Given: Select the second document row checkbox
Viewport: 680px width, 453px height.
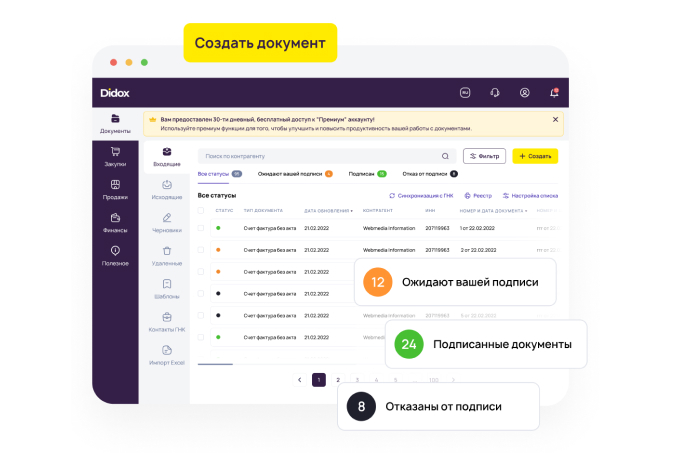Looking at the screenshot, I should click(x=201, y=250).
